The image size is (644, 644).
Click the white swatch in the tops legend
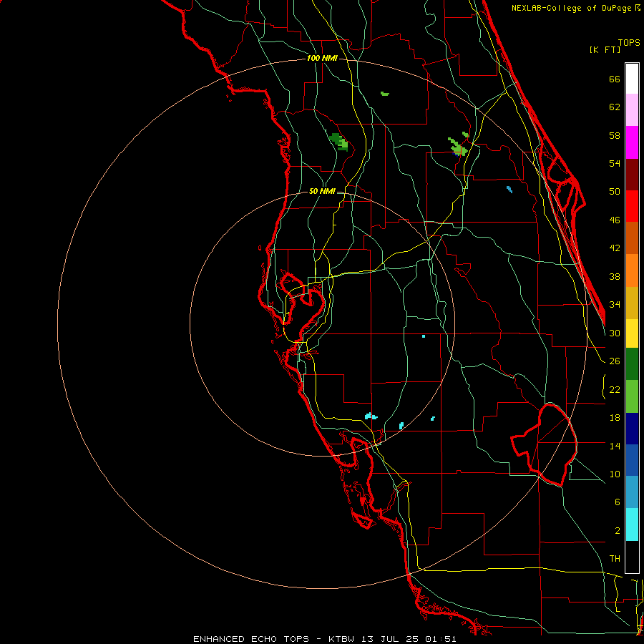click(632, 79)
